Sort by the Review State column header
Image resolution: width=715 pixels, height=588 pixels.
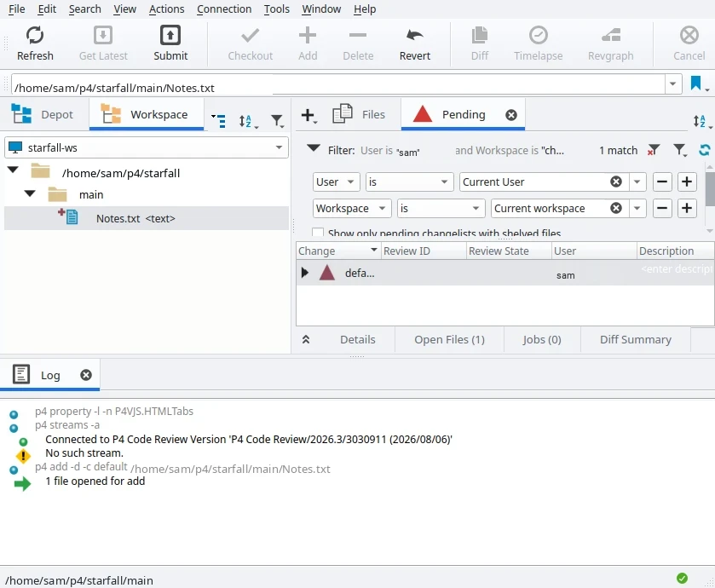[509, 251]
